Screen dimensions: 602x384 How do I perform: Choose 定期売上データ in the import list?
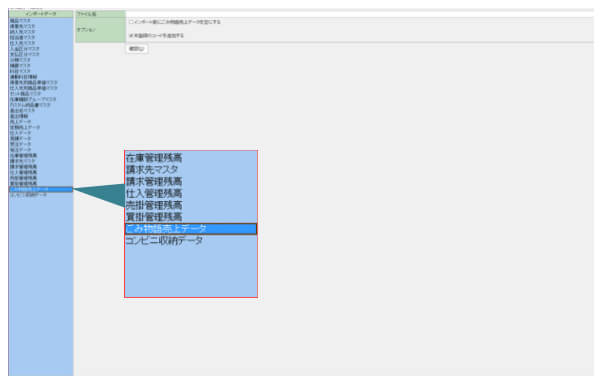[25, 127]
